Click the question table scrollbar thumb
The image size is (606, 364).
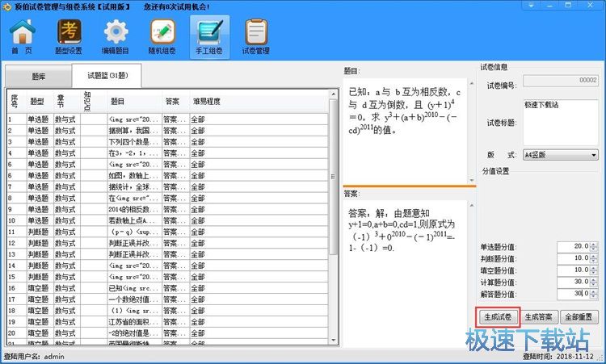tap(333, 177)
